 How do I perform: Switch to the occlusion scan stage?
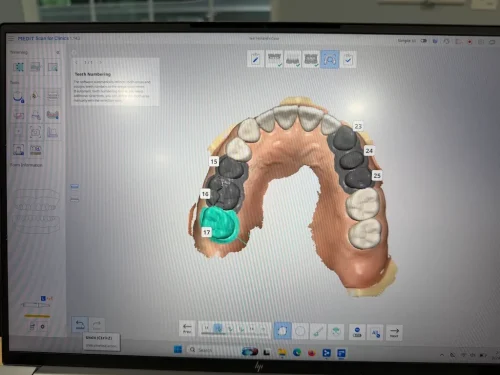click(x=311, y=59)
